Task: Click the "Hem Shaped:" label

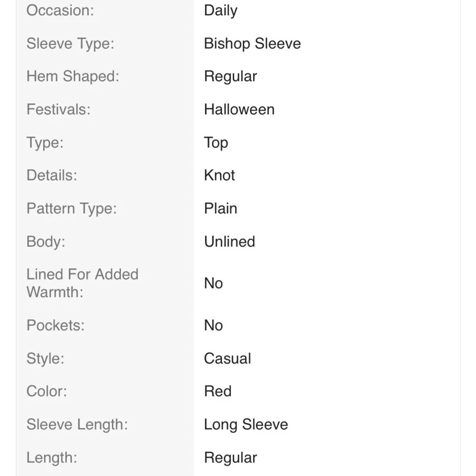Action: [73, 77]
